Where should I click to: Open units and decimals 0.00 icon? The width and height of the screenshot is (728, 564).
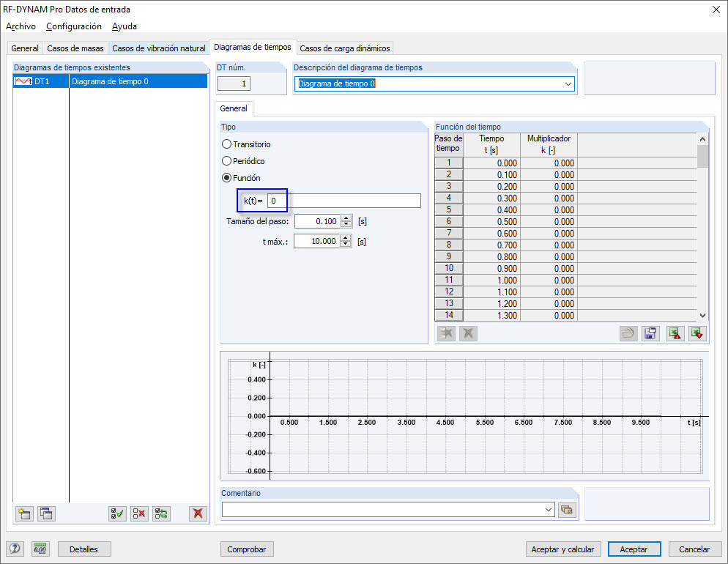40,549
